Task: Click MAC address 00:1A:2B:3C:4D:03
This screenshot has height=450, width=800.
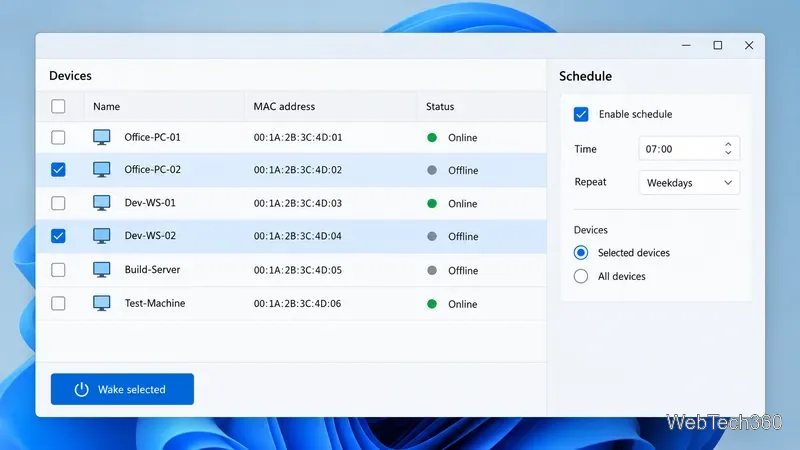Action: [298, 203]
